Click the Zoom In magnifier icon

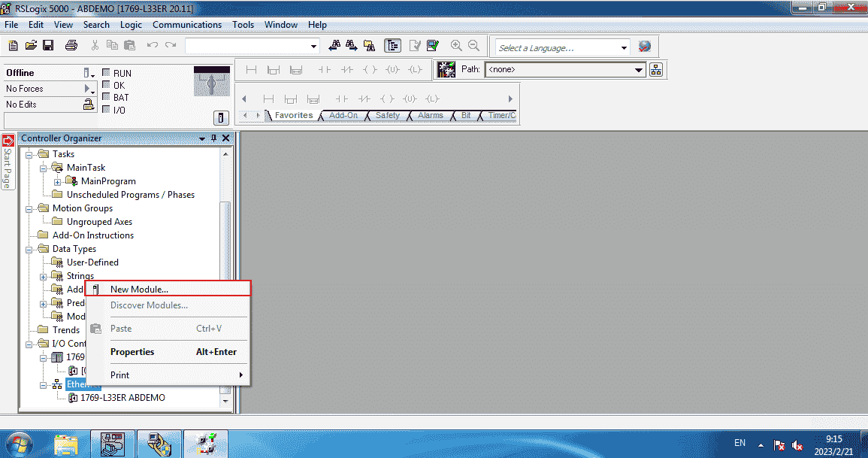pyautogui.click(x=456, y=46)
